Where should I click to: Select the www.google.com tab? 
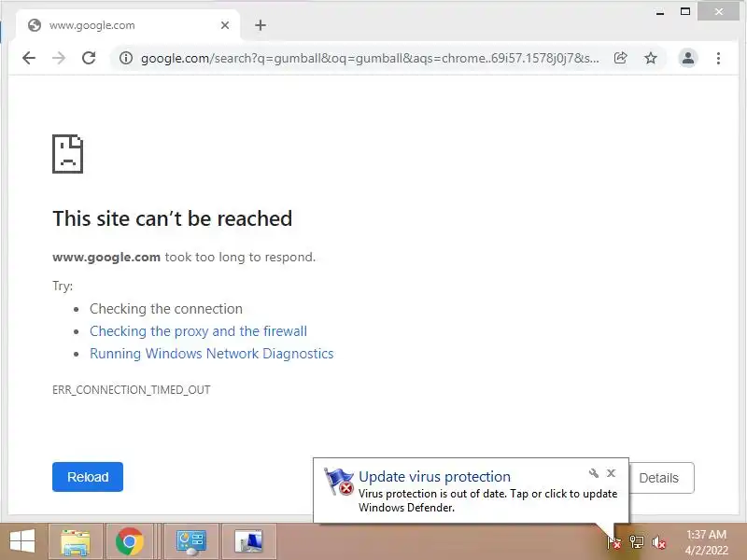click(x=128, y=25)
